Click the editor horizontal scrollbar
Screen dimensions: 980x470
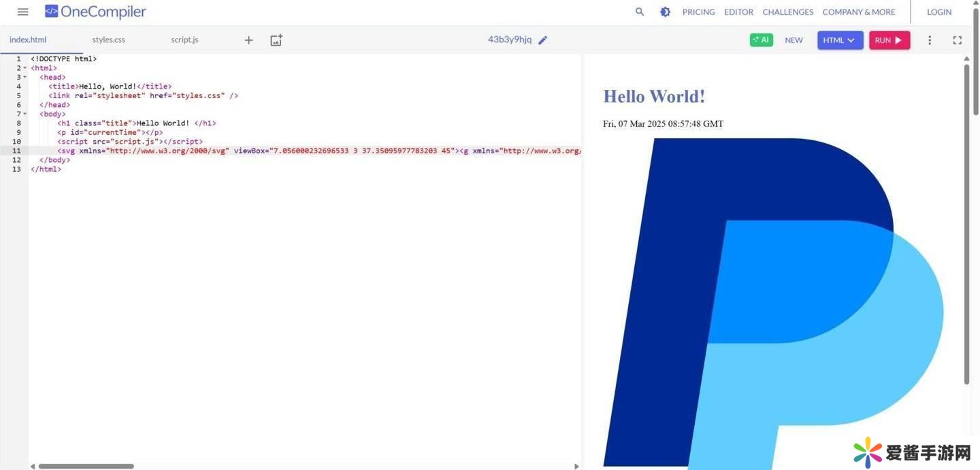(x=86, y=467)
